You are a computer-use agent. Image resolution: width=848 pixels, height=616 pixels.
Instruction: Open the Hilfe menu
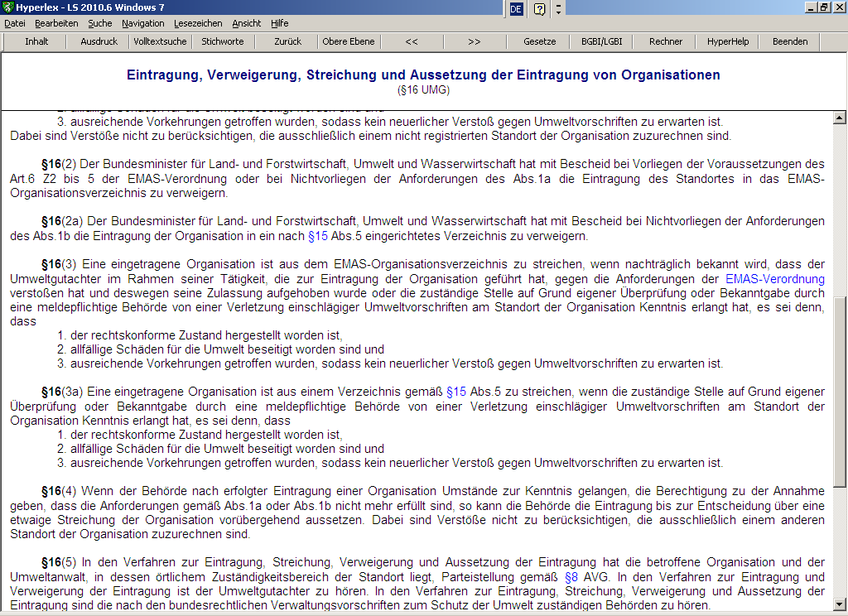pos(280,23)
